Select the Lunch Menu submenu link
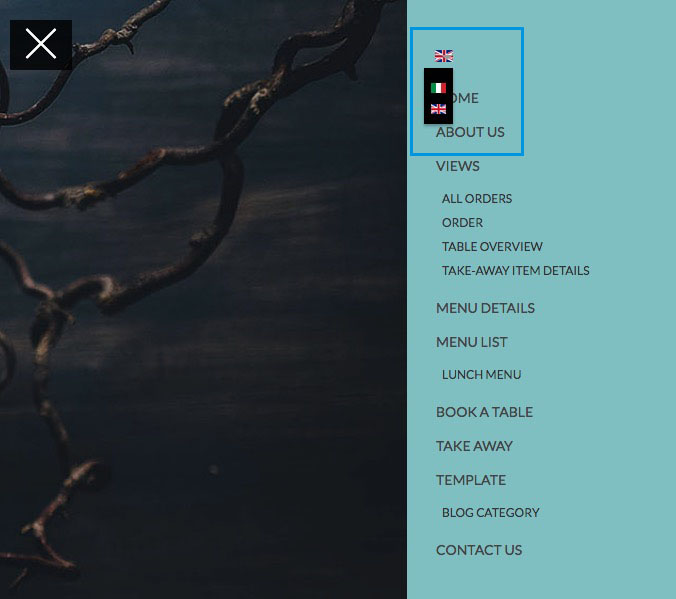 482,374
